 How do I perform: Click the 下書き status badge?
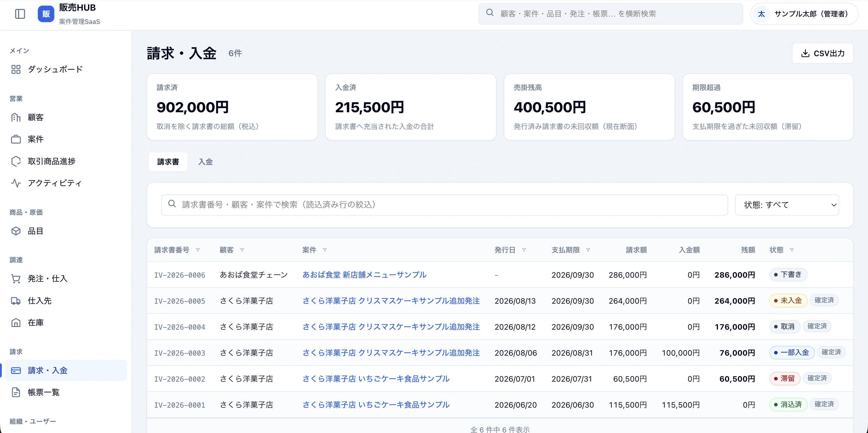pos(788,274)
